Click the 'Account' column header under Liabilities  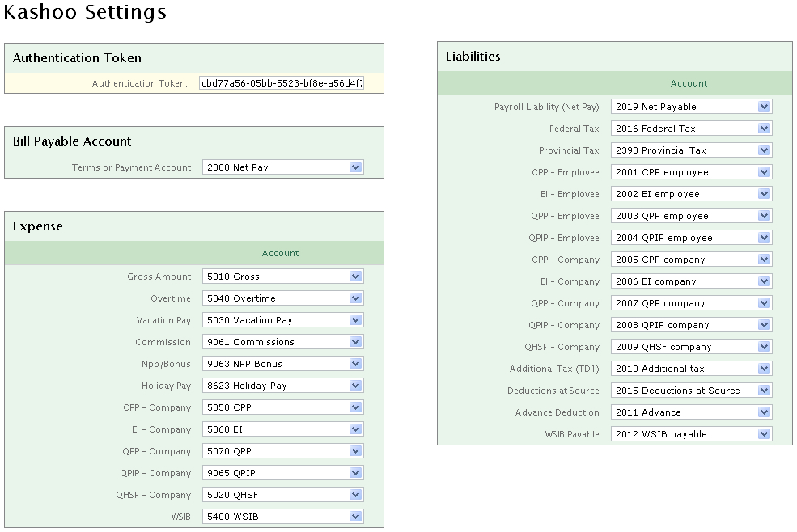(689, 83)
